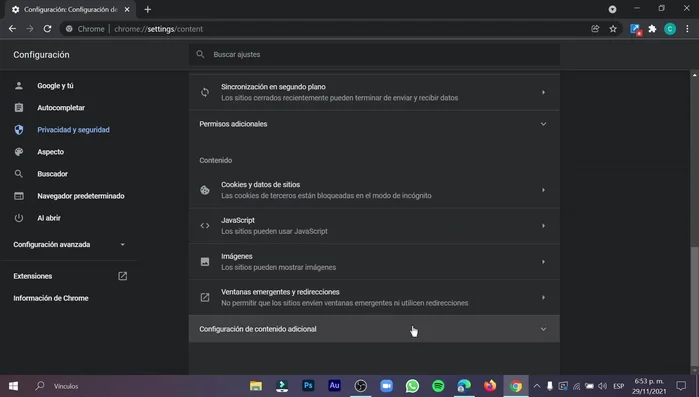Focus the Buscar ajustes search field
The width and height of the screenshot is (699, 397).
coord(374,54)
